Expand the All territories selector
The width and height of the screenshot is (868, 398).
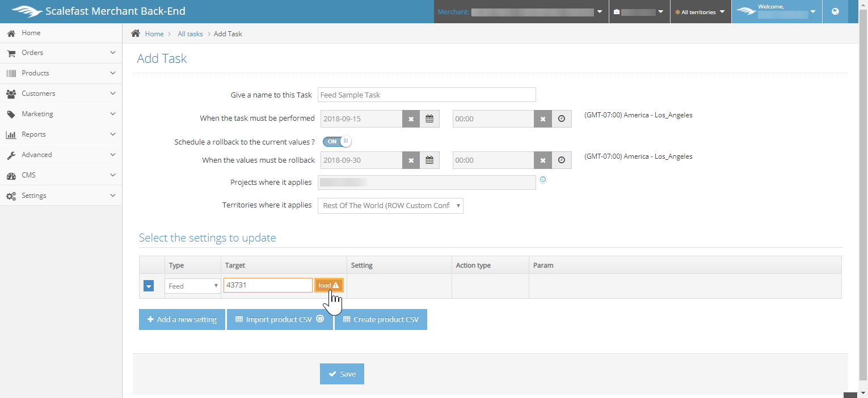pyautogui.click(x=700, y=12)
